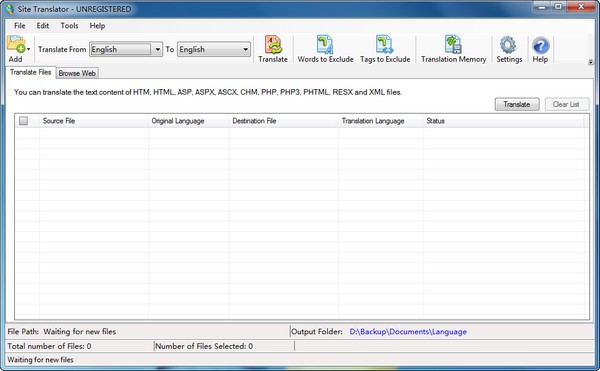Sort by Translation Language column header
The height and width of the screenshot is (371, 600).
(x=381, y=121)
